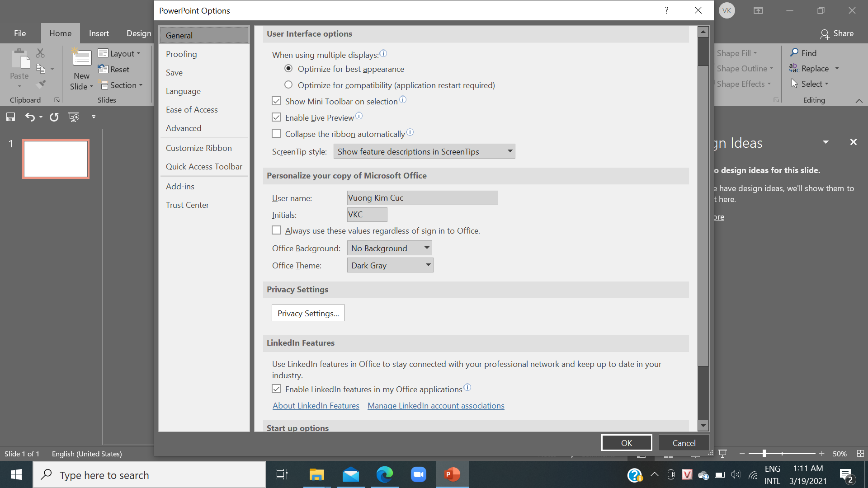Open the Ribbon Display Options icon
The height and width of the screenshot is (488, 868).
(758, 10)
